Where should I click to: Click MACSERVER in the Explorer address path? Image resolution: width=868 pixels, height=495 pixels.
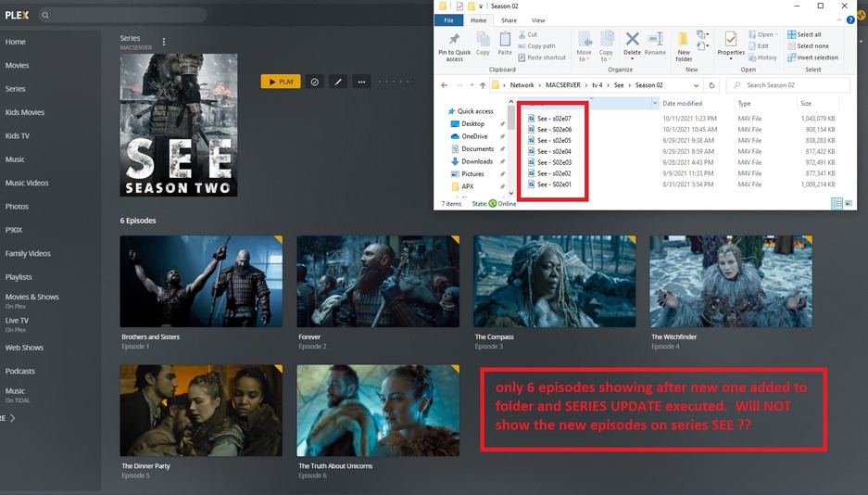pyautogui.click(x=563, y=85)
